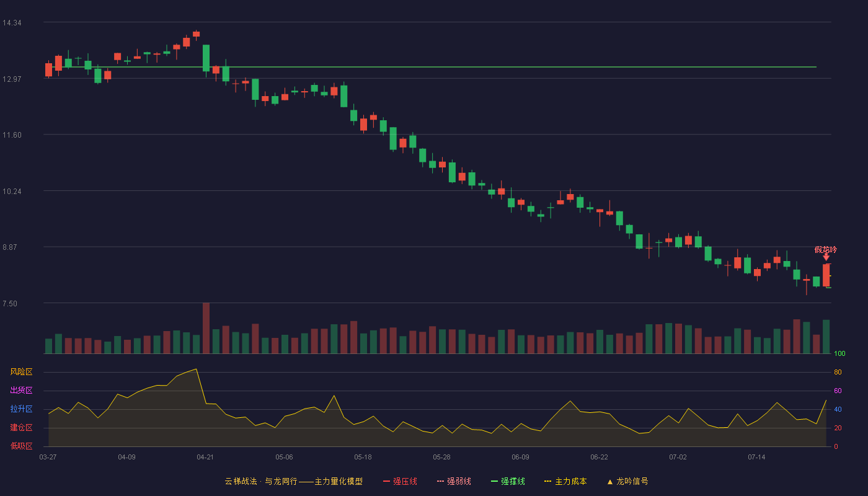Click the tallest volume bar near 04-21
The width and height of the screenshot is (868, 496).
(x=206, y=328)
